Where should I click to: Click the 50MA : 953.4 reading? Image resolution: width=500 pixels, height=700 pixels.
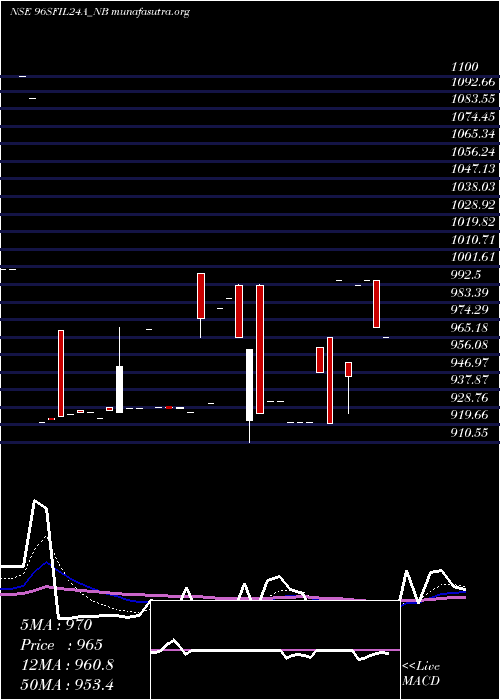67,685
